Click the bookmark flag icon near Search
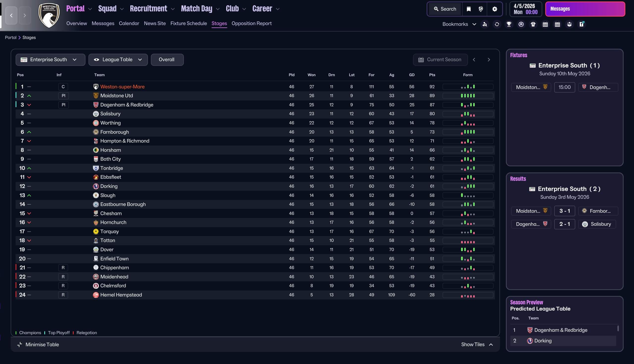The width and height of the screenshot is (634, 364). pos(469,9)
